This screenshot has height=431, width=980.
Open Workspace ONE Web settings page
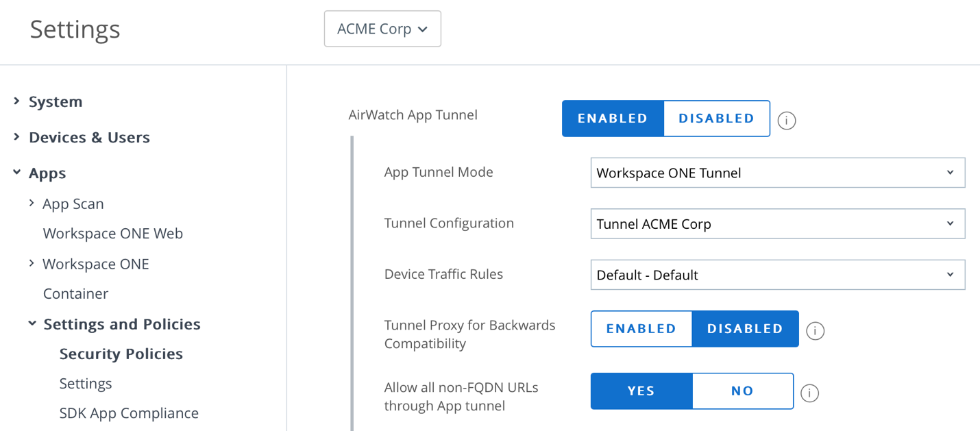point(113,234)
